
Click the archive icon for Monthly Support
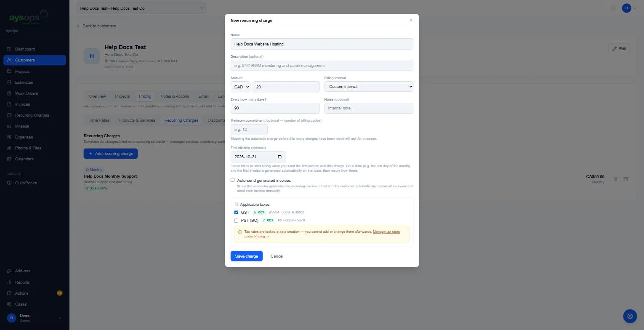(625, 179)
